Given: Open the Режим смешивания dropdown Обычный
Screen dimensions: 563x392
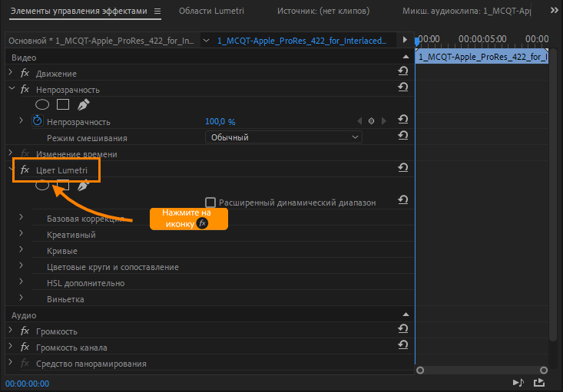Looking at the screenshot, I should coord(283,137).
